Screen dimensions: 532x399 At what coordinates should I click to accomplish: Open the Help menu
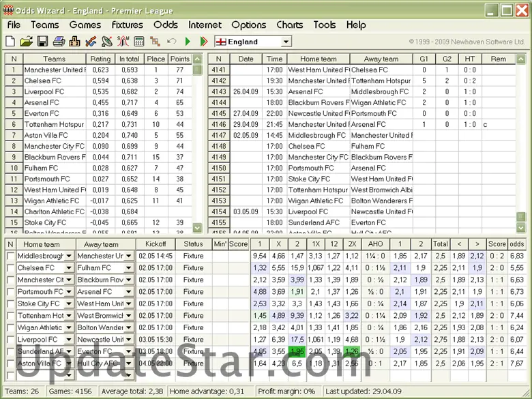click(356, 25)
